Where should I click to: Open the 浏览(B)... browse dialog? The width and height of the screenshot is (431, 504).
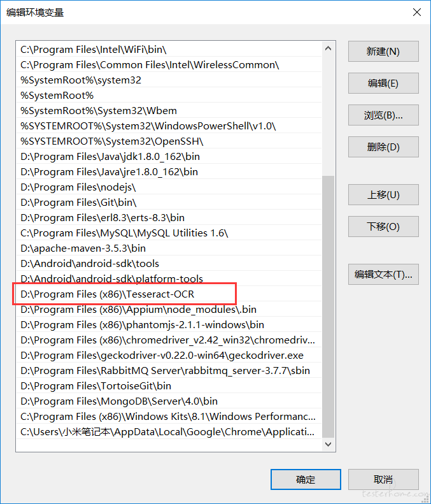[383, 115]
